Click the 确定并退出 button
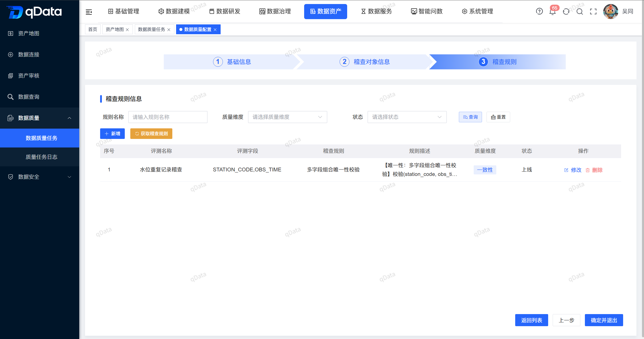644x339 pixels. coord(604,320)
